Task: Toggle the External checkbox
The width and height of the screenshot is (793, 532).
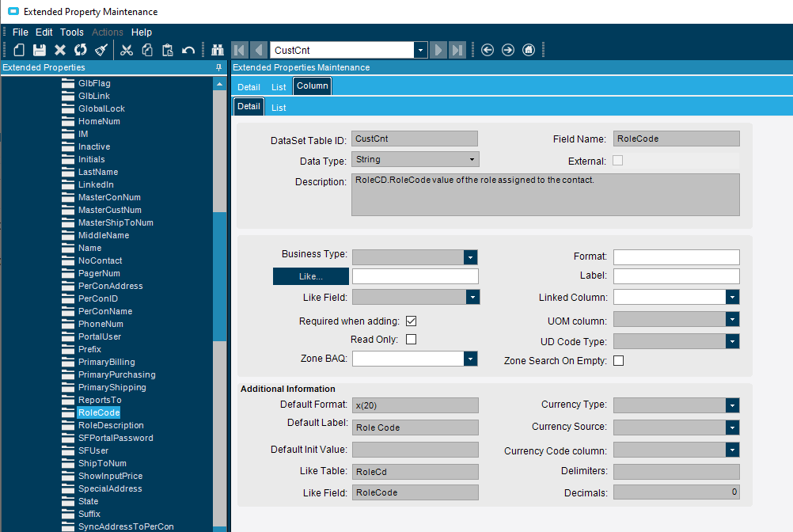Action: 617,161
